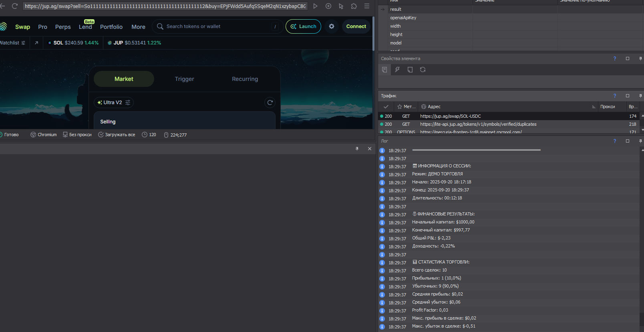Activate the cursor pointer tool in browser toolbar
The height and width of the screenshot is (332, 644).
tap(341, 6)
